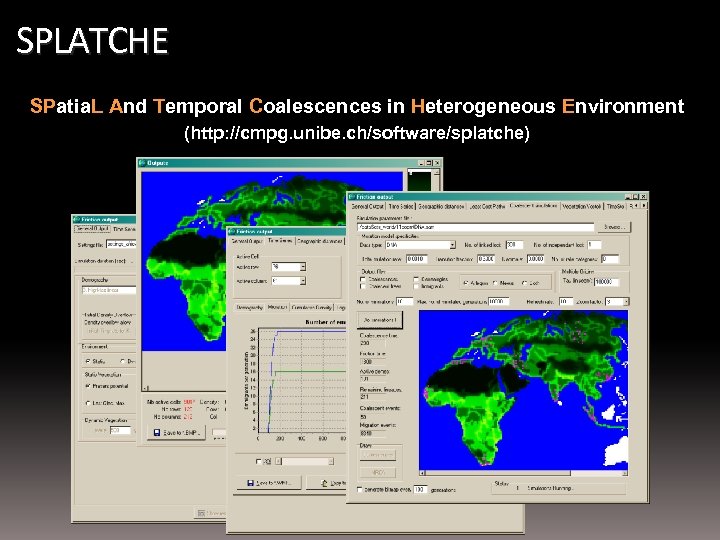Open the Cumulative Density sub-tab
720x540 pixels.
tap(311, 307)
